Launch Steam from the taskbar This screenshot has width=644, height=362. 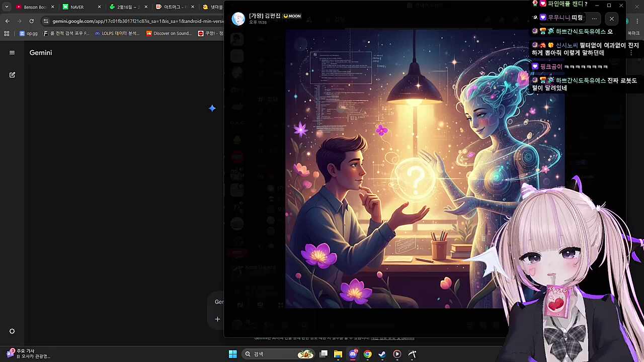tap(382, 354)
